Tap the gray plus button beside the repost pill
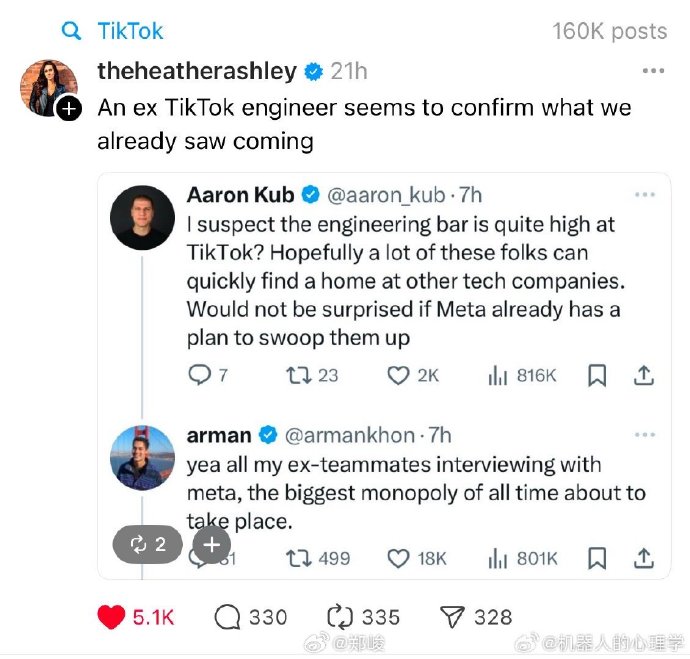The image size is (690, 659). click(211, 544)
